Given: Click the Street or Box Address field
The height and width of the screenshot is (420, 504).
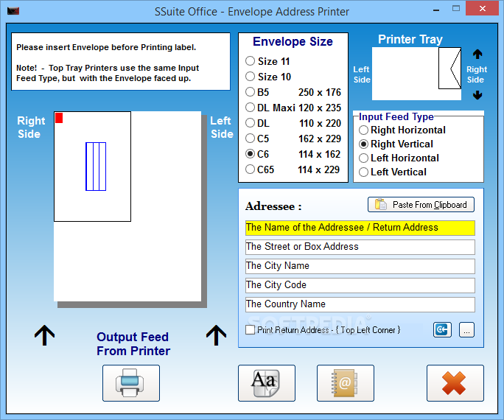Looking at the screenshot, I should 360,247.
